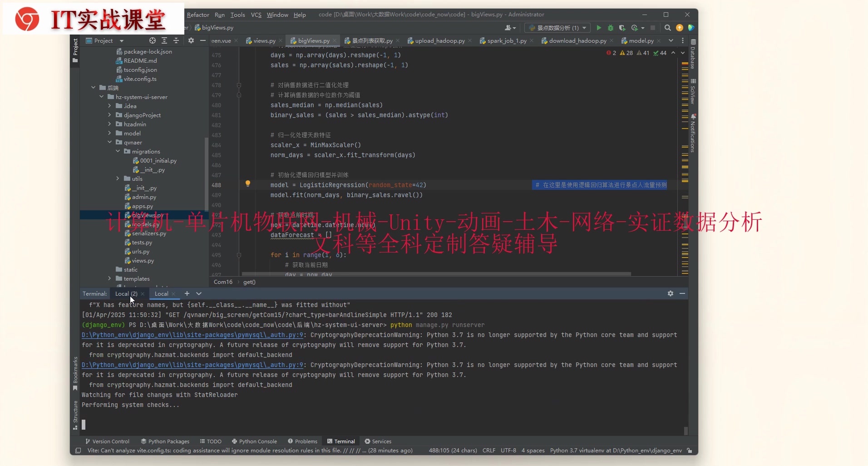Open the Terminal settings gear
The height and width of the screenshot is (466, 868).
(671, 293)
